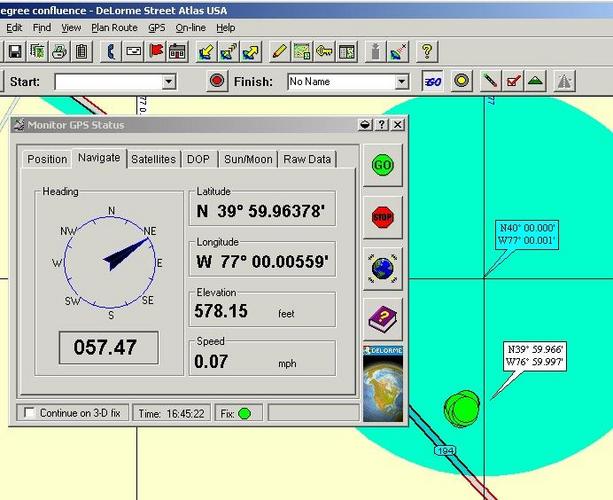Viewport: 613px width, 500px height.
Task: Click the N39° 59.966' map label
Action: click(534, 356)
